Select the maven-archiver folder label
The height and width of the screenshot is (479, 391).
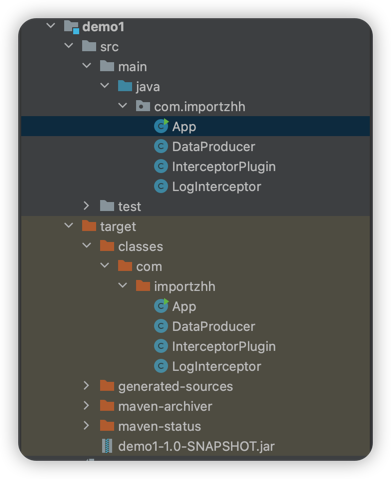click(x=165, y=406)
